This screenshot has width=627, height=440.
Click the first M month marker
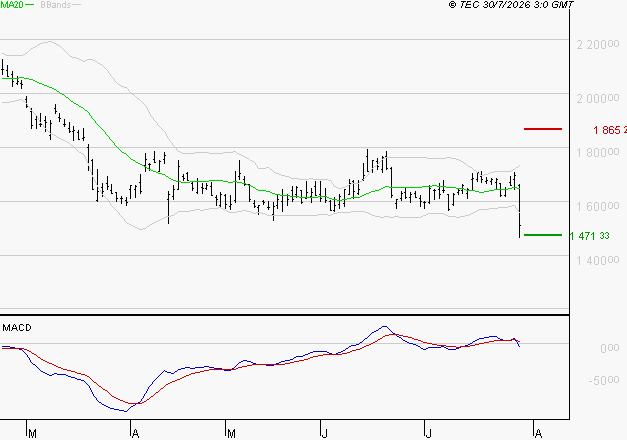click(x=32, y=433)
